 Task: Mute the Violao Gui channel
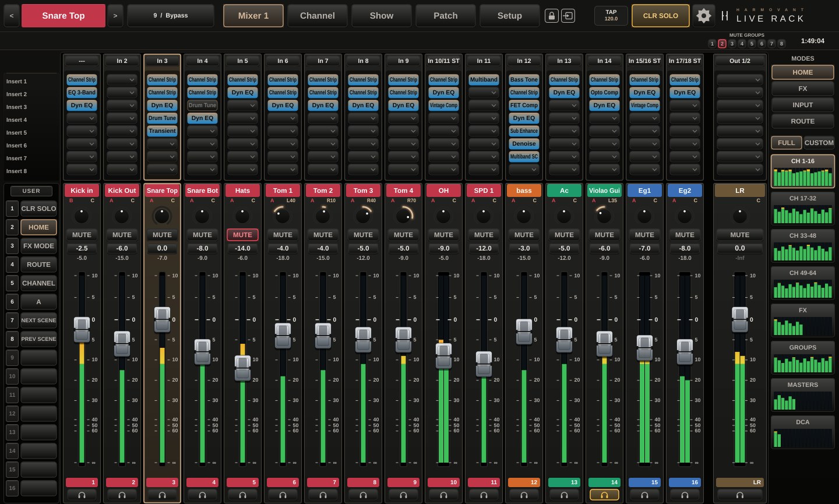(x=604, y=235)
